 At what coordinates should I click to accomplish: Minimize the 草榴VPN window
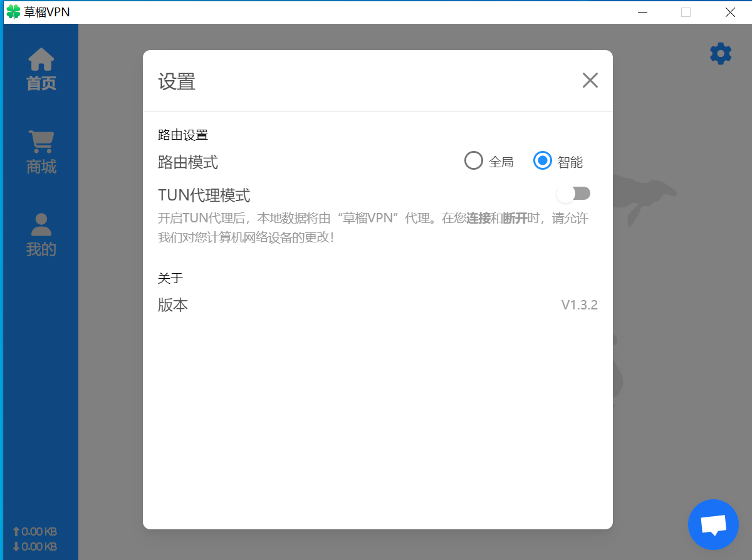pyautogui.click(x=642, y=12)
